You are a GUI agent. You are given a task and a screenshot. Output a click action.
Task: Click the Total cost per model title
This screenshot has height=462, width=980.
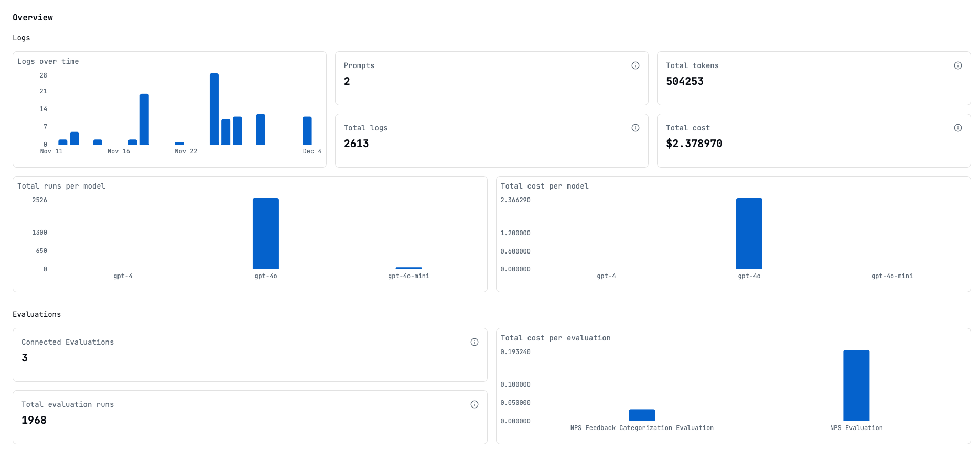545,186
